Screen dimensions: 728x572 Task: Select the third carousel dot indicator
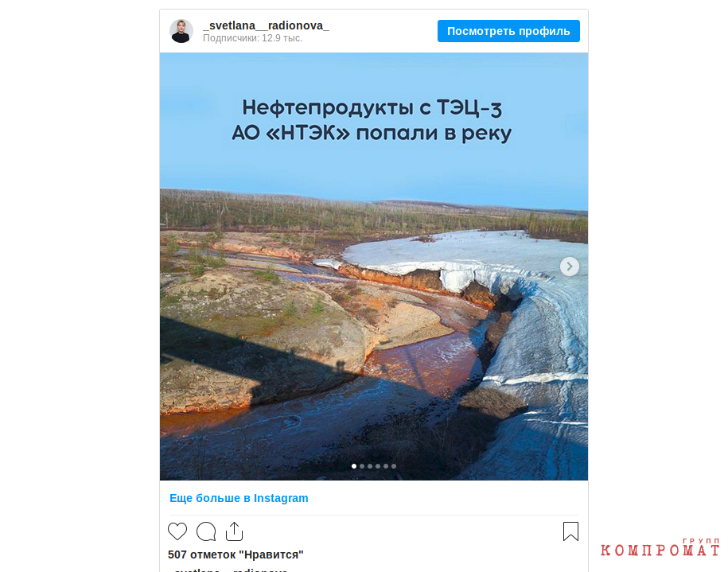click(x=370, y=466)
